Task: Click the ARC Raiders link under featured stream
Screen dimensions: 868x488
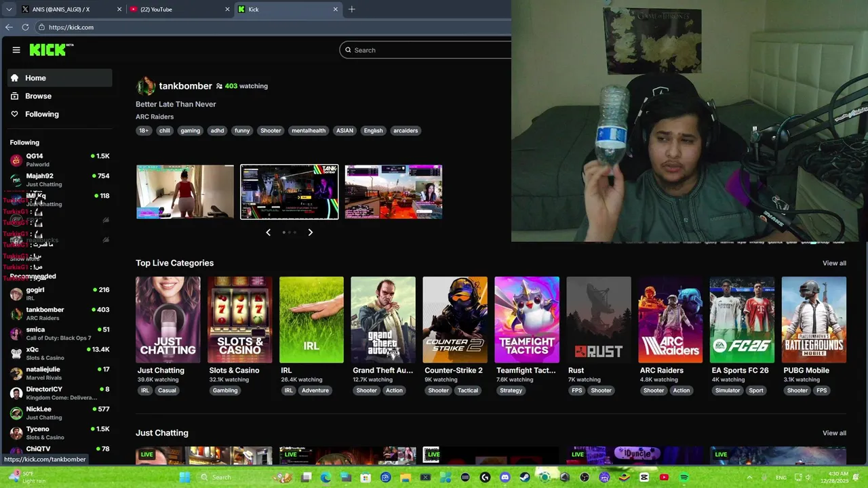Action: click(155, 117)
